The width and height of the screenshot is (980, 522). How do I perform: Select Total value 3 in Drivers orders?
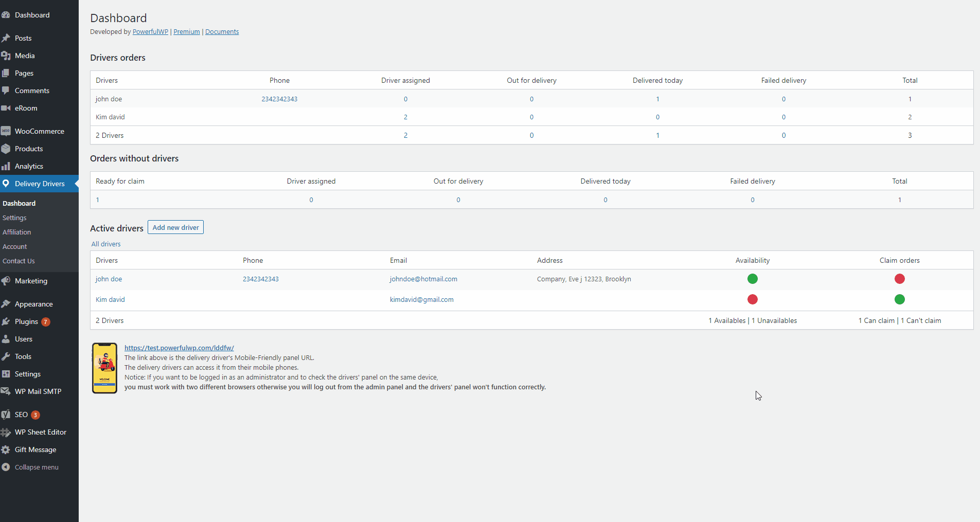click(910, 135)
